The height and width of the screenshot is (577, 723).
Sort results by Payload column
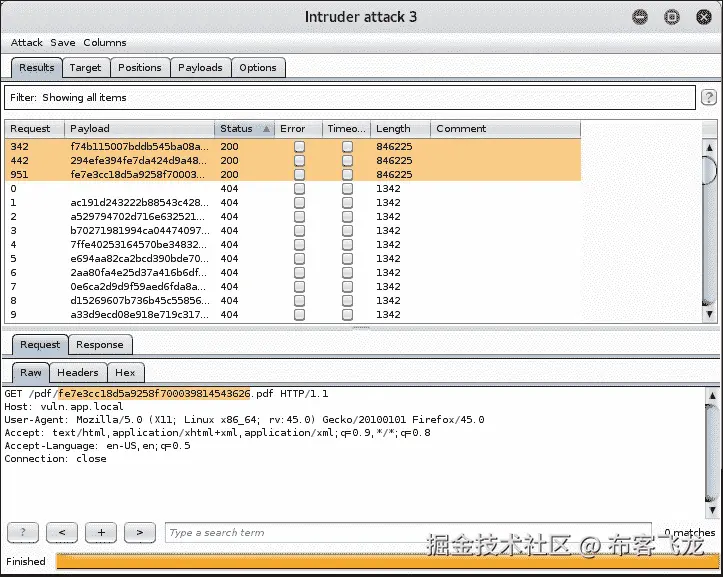coord(139,129)
